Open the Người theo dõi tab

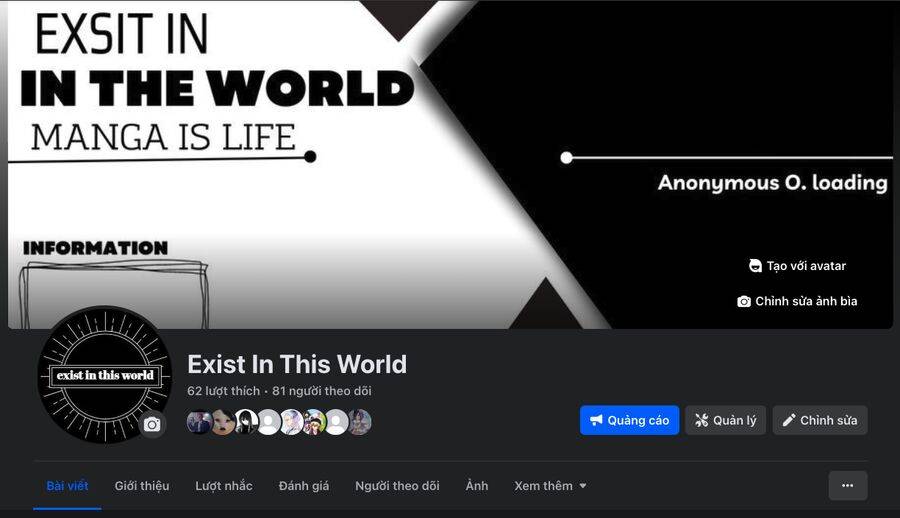click(397, 486)
